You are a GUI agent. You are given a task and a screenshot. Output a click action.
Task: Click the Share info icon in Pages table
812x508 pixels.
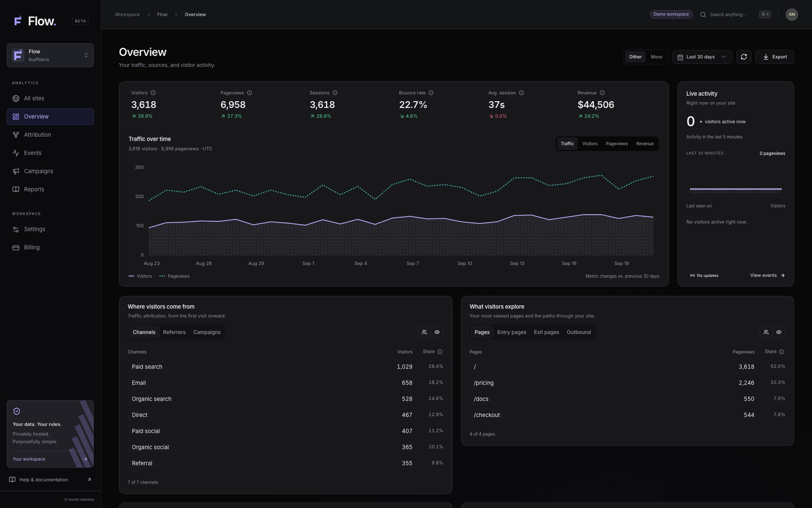pyautogui.click(x=782, y=352)
